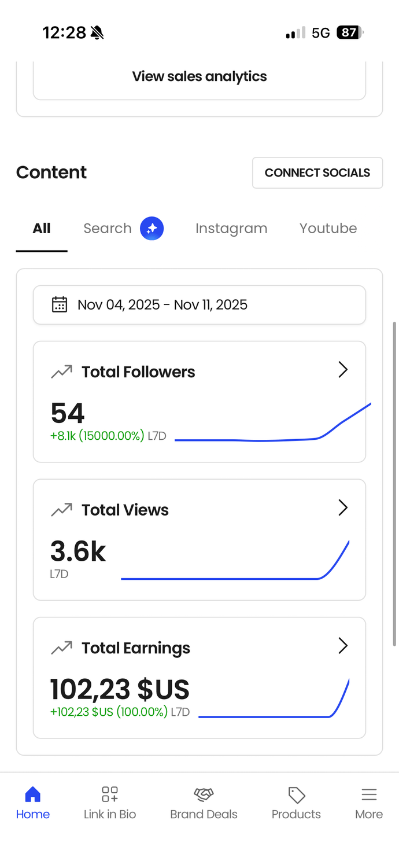The image size is (399, 868).
Task: Expand Total Views details chevron
Action: tap(343, 508)
